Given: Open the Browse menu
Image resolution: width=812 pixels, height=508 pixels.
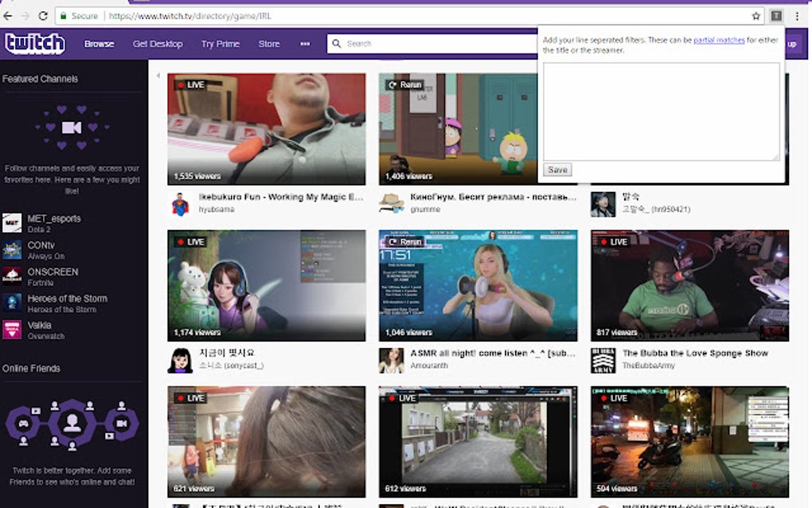Looking at the screenshot, I should [99, 43].
